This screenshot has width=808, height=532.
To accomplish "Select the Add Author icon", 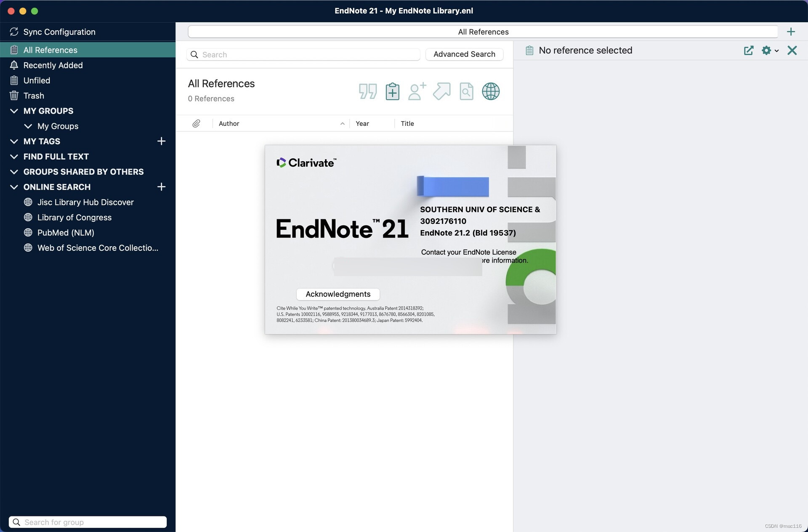I will tap(417, 91).
